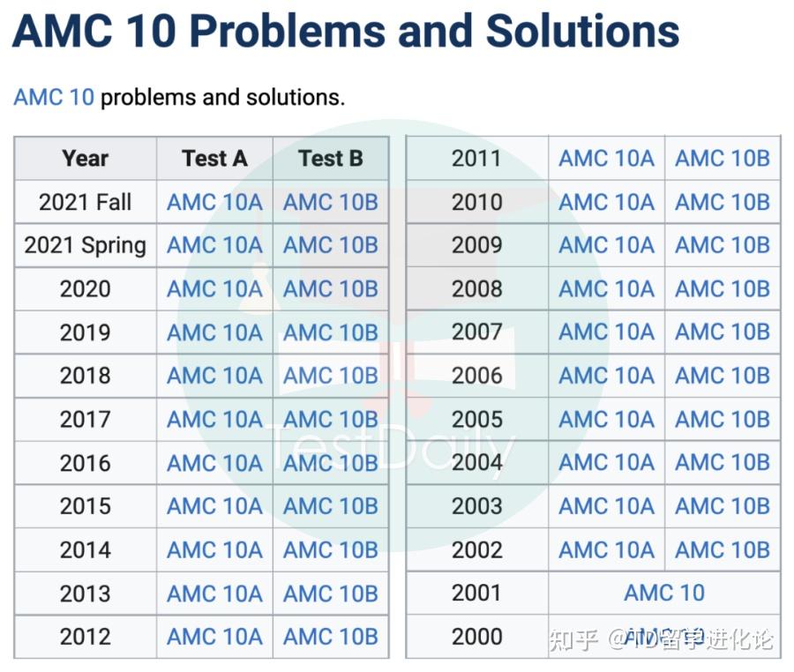Open the 2001 AMC 10 link
This screenshot has width=794, height=672.
coord(664,593)
